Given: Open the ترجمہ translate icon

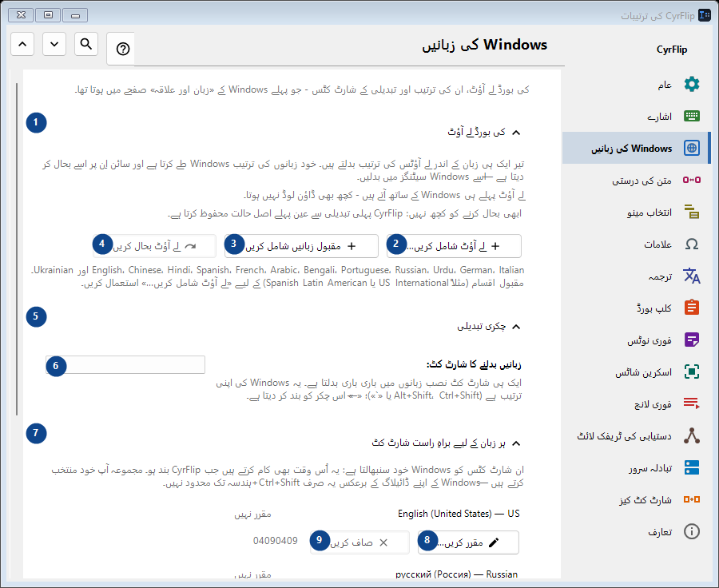Looking at the screenshot, I should point(692,276).
